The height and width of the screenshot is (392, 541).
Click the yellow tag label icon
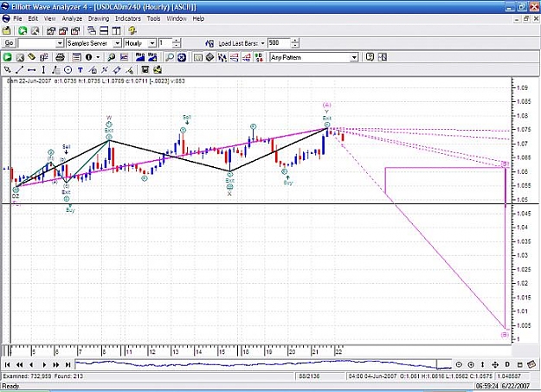pyautogui.click(x=32, y=57)
